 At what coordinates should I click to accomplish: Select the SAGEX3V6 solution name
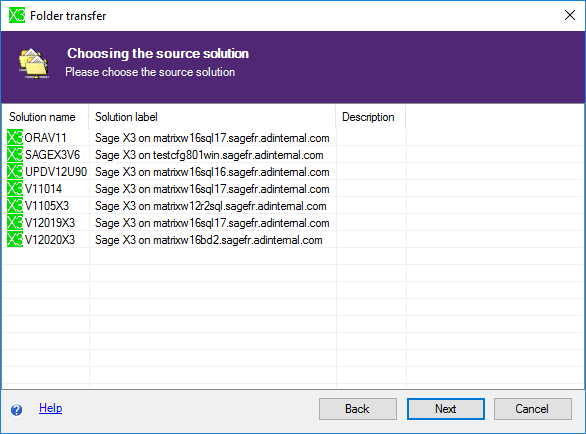(52, 154)
